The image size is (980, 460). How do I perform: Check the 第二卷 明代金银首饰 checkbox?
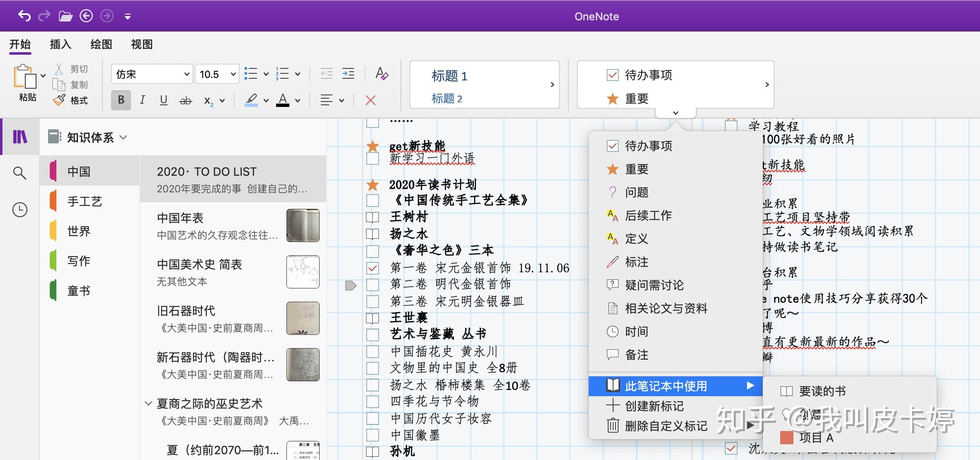[x=373, y=285]
